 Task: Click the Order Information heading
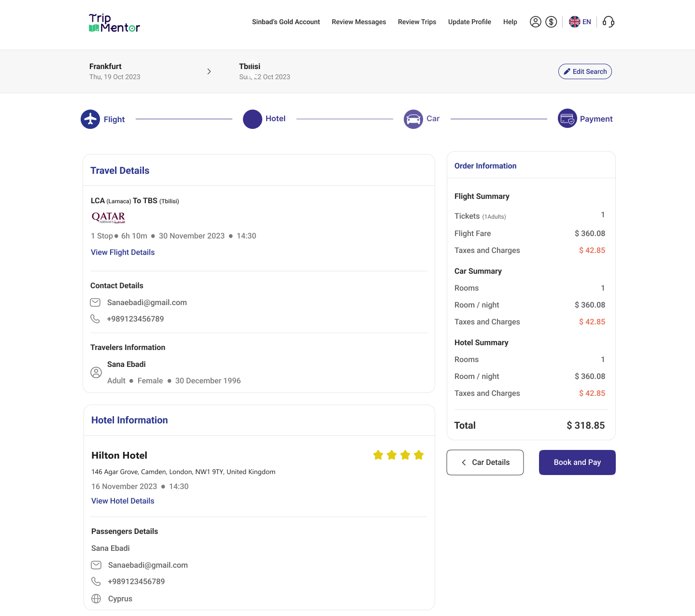coord(485,166)
